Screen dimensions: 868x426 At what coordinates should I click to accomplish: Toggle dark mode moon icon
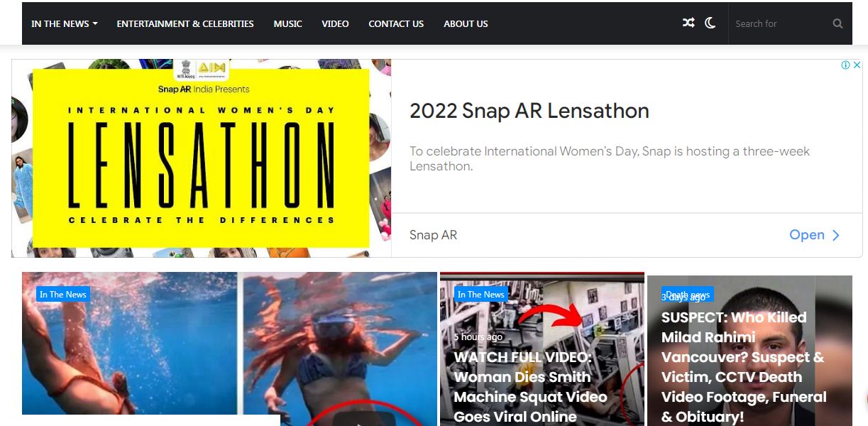[x=710, y=23]
